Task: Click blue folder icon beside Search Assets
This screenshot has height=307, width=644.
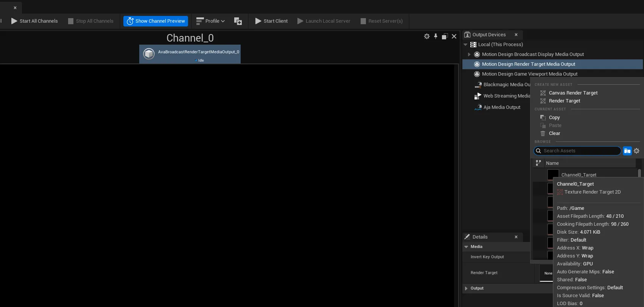Action: (x=627, y=151)
